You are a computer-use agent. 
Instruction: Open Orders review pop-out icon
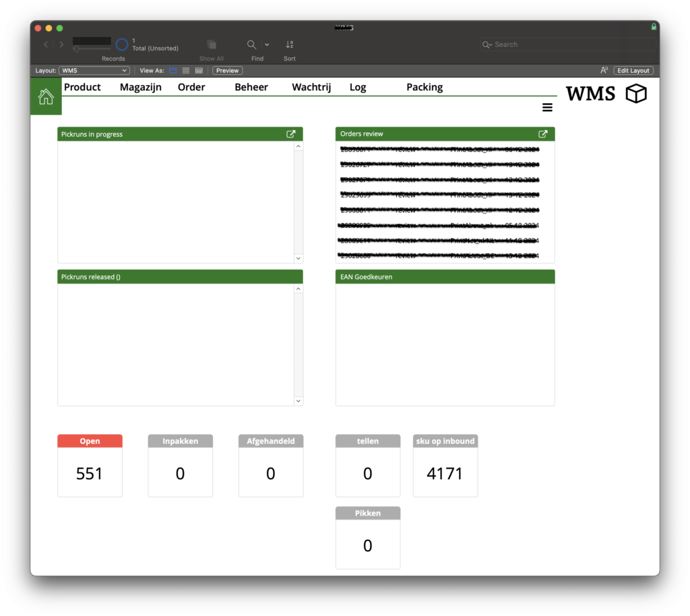click(543, 134)
